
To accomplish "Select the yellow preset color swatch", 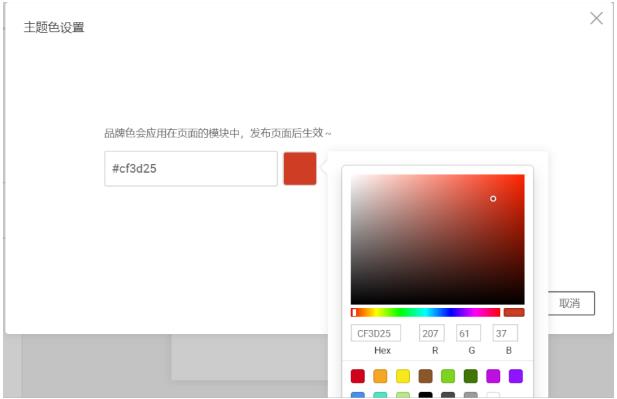I will pyautogui.click(x=403, y=376).
